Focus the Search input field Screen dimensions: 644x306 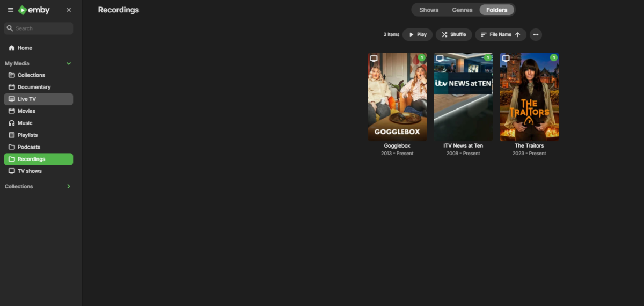click(39, 28)
